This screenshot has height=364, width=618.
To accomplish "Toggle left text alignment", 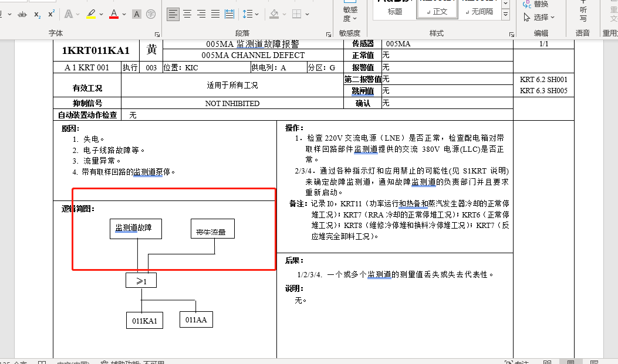I will [173, 13].
